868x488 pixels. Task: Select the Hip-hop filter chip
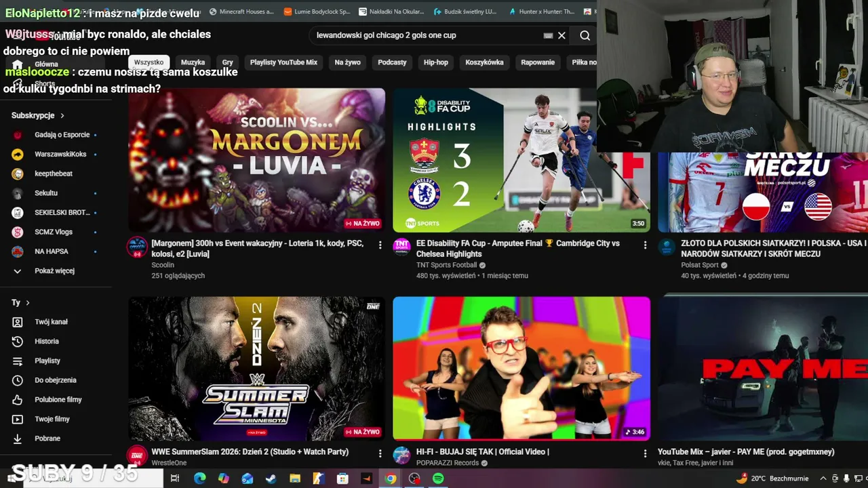pyautogui.click(x=436, y=62)
